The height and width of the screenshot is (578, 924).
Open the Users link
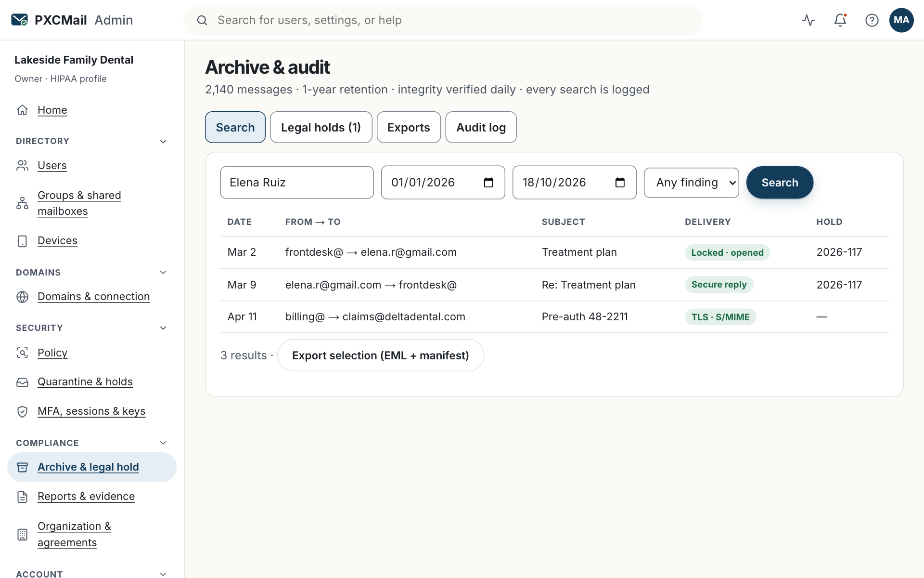click(x=52, y=165)
